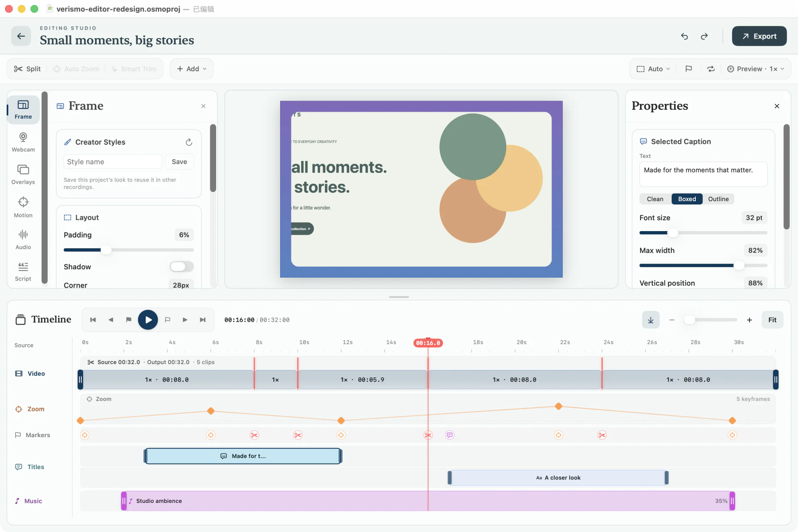The image size is (798, 532).
Task: Close the Frame panel
Action: click(x=204, y=106)
